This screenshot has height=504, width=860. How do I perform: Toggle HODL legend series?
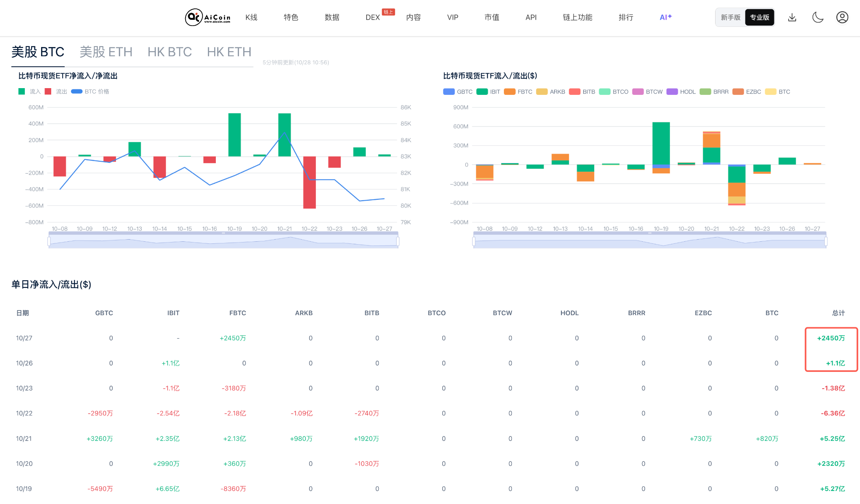tap(681, 92)
